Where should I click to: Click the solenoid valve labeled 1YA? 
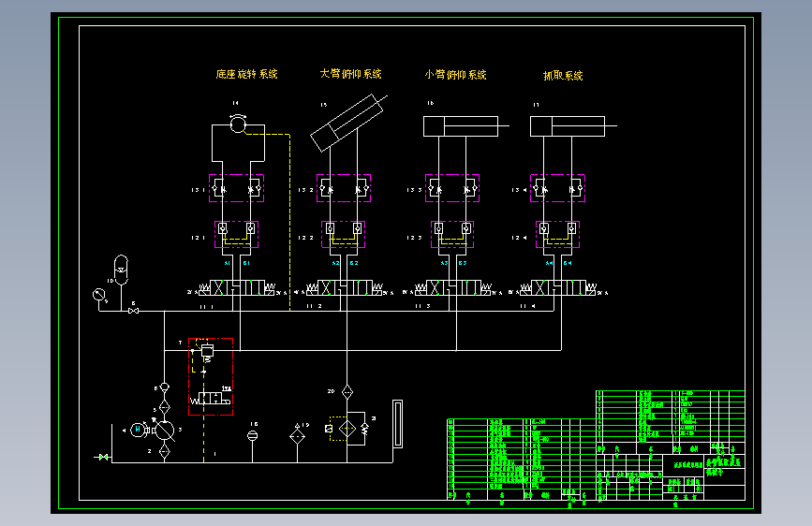click(x=211, y=399)
